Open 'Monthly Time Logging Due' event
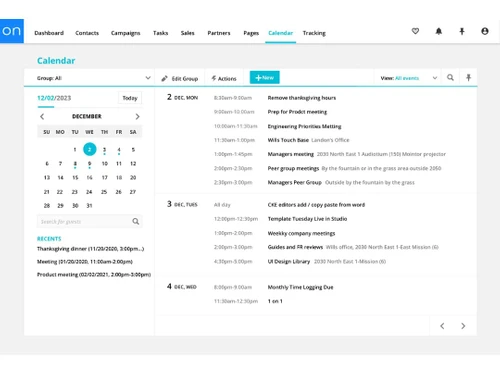The width and height of the screenshot is (500, 375). click(300, 287)
